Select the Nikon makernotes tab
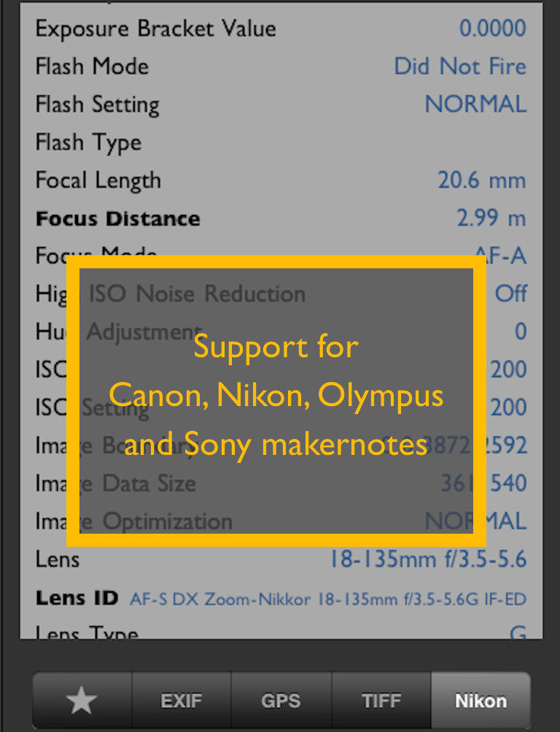Viewport: 560px width, 732px height. click(481, 700)
